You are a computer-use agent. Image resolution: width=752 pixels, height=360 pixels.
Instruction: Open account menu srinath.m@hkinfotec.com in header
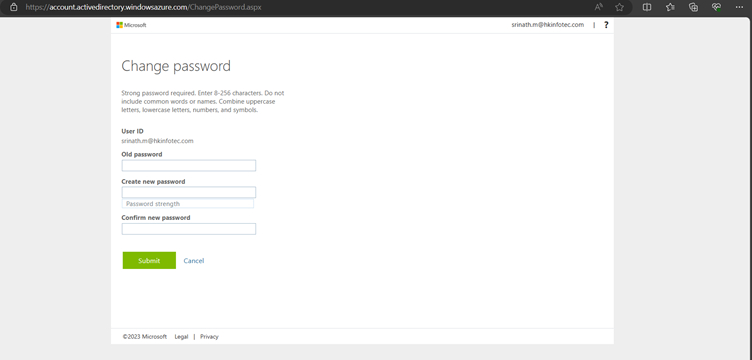[x=548, y=25]
